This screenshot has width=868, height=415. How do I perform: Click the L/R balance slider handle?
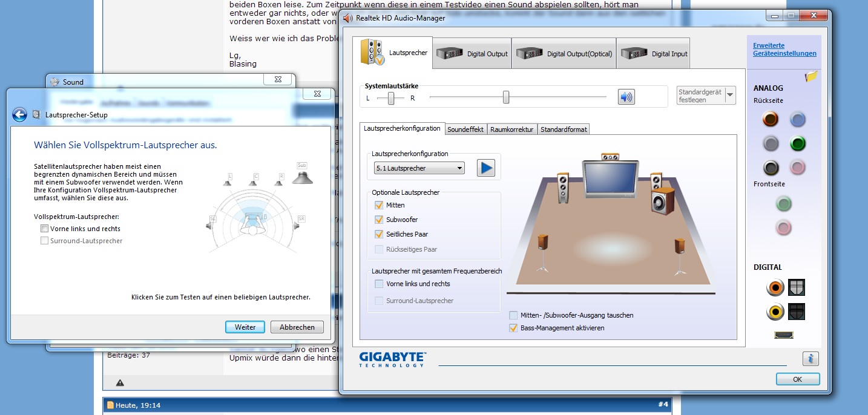[x=392, y=97]
